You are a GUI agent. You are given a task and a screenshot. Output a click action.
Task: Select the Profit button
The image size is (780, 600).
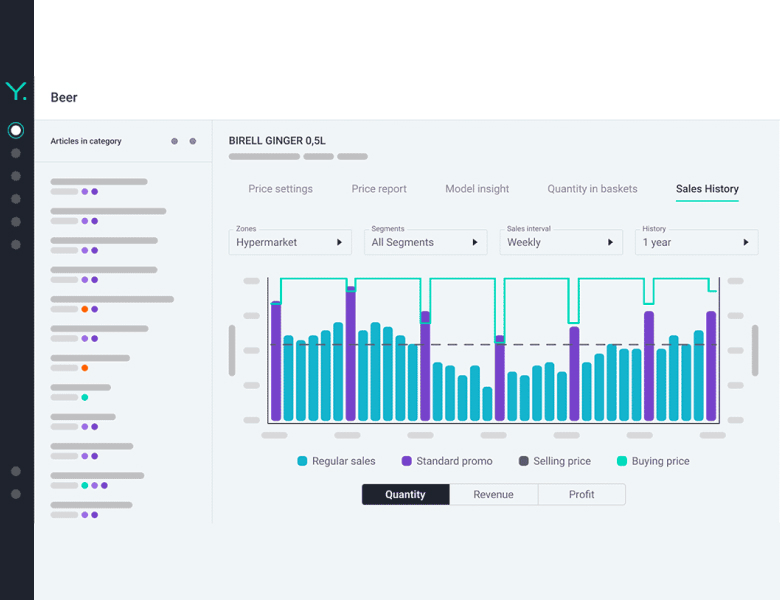582,495
